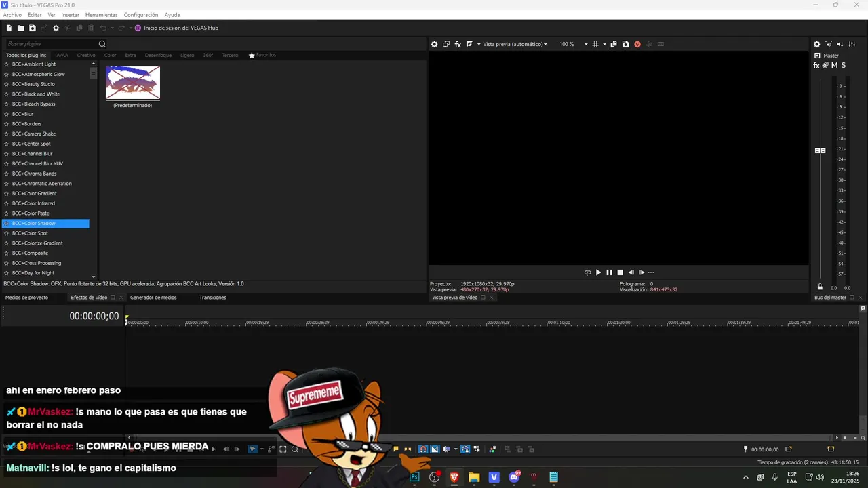Open video output FX in preview toolbar

coord(458,44)
